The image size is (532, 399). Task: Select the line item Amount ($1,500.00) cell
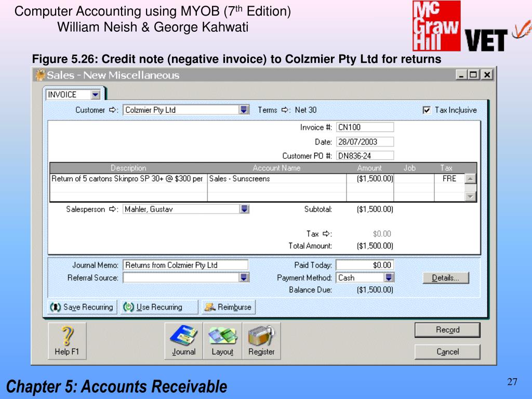click(x=370, y=179)
